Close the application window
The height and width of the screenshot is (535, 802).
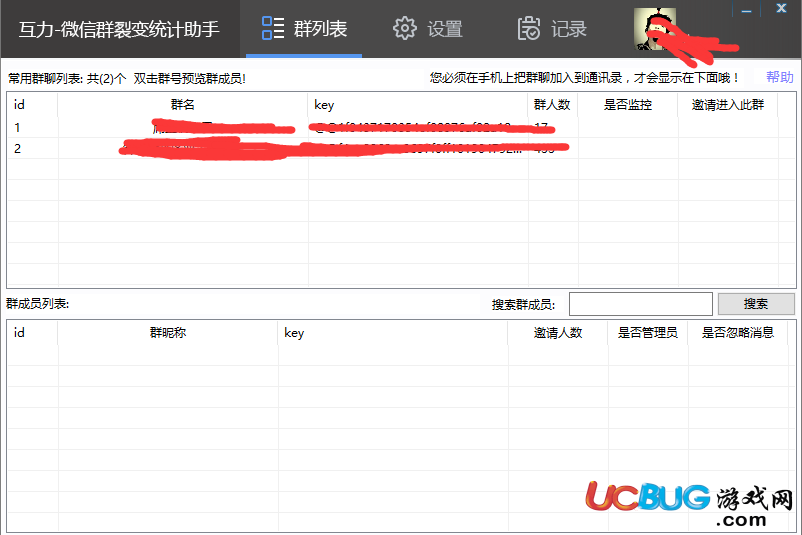(781, 9)
